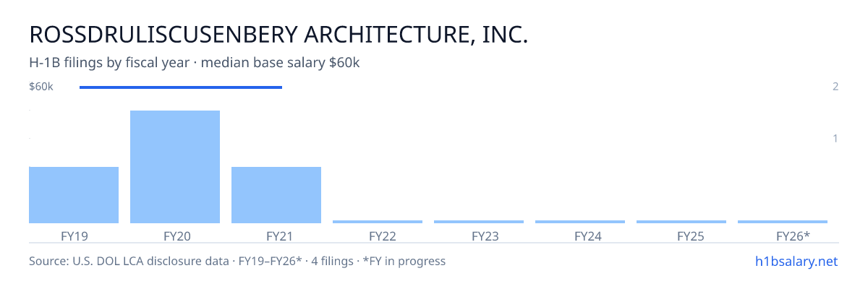The height and width of the screenshot is (289, 868).
Task: Click the FY19 filings bar
Action: 74,195
